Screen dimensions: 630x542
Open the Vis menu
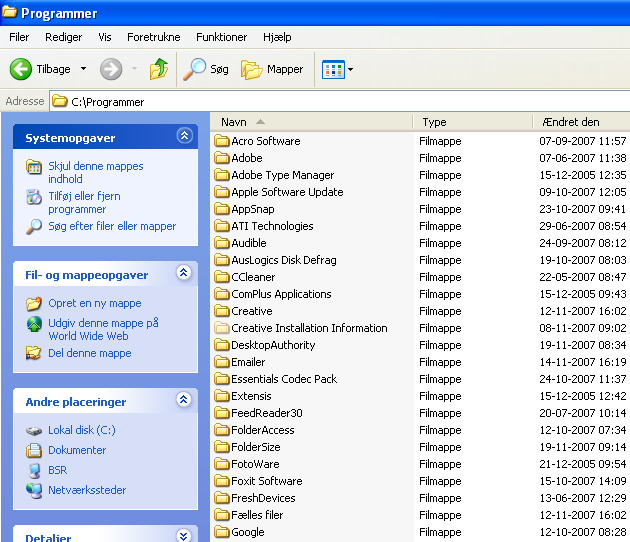pos(104,37)
